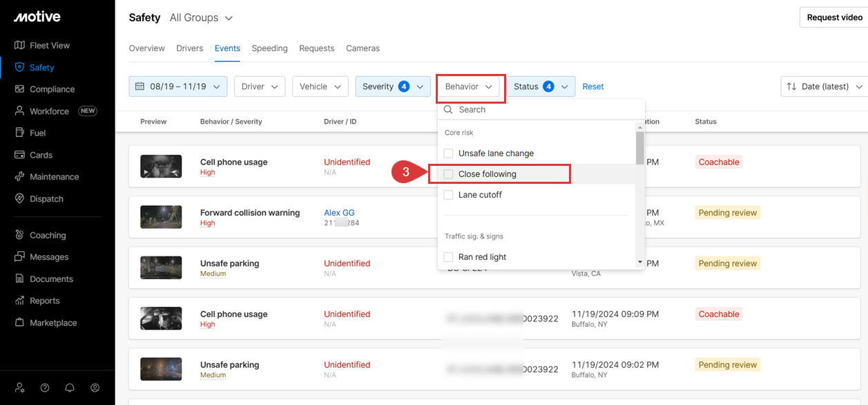Click the Fleet View map icon in sidebar
Viewport: 868px width, 405px height.
coord(19,46)
